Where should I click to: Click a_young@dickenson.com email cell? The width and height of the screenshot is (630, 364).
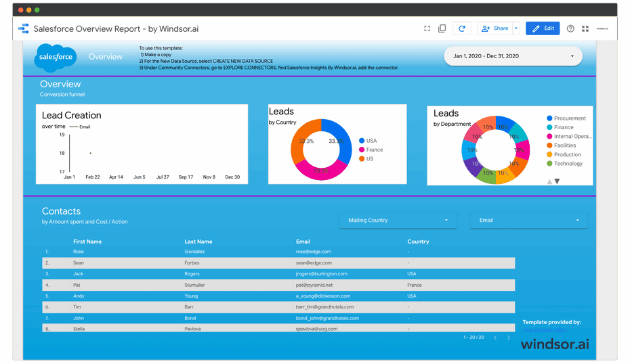point(323,296)
